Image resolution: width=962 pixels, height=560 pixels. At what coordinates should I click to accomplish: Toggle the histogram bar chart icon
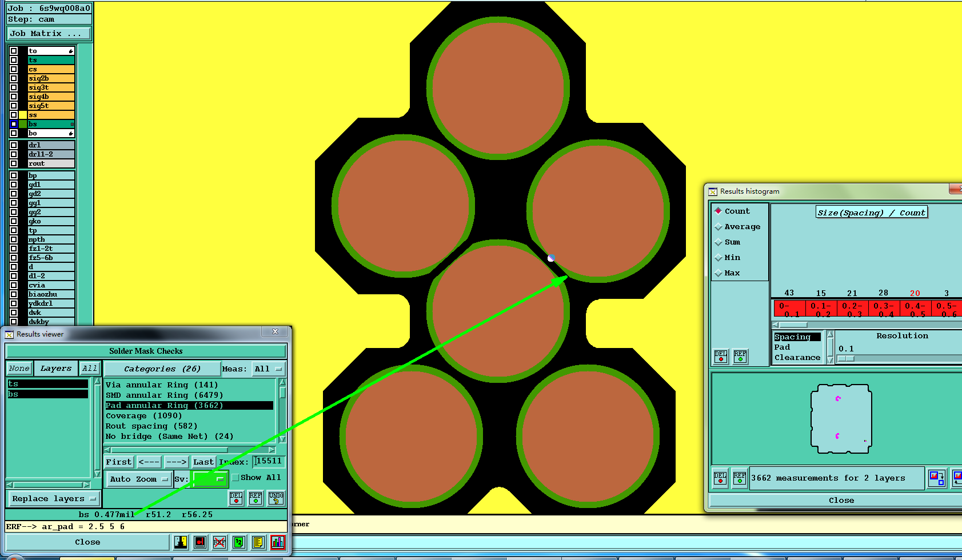pos(278,542)
